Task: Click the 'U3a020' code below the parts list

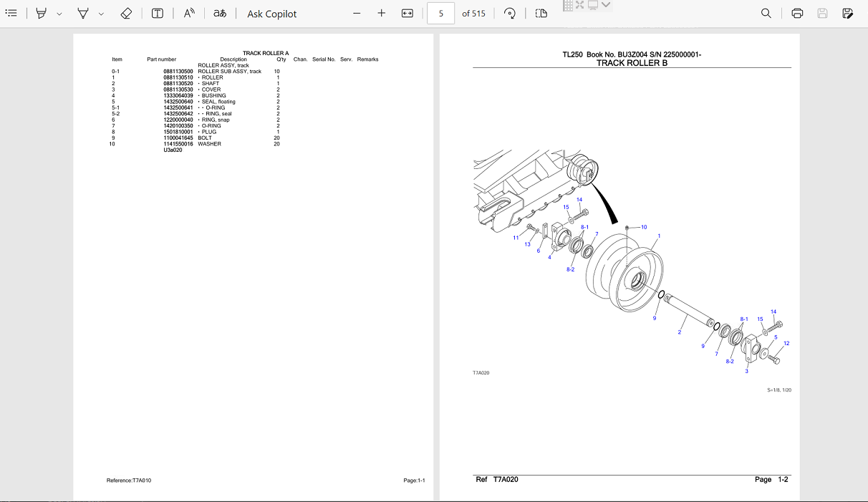Action: coord(173,150)
